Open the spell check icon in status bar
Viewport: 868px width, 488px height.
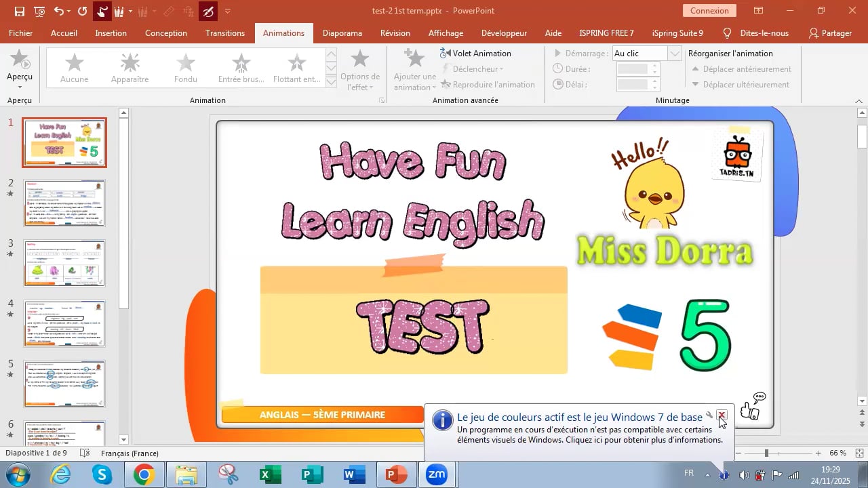pos(85,453)
